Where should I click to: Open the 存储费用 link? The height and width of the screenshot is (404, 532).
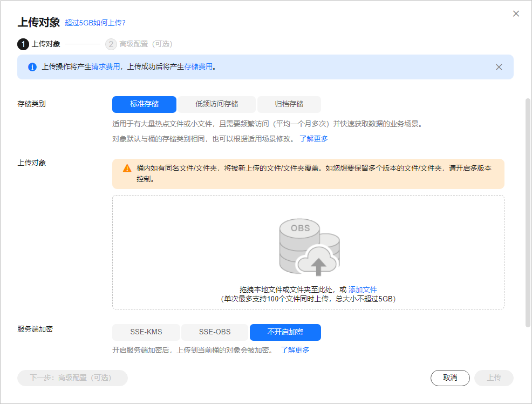coord(198,66)
